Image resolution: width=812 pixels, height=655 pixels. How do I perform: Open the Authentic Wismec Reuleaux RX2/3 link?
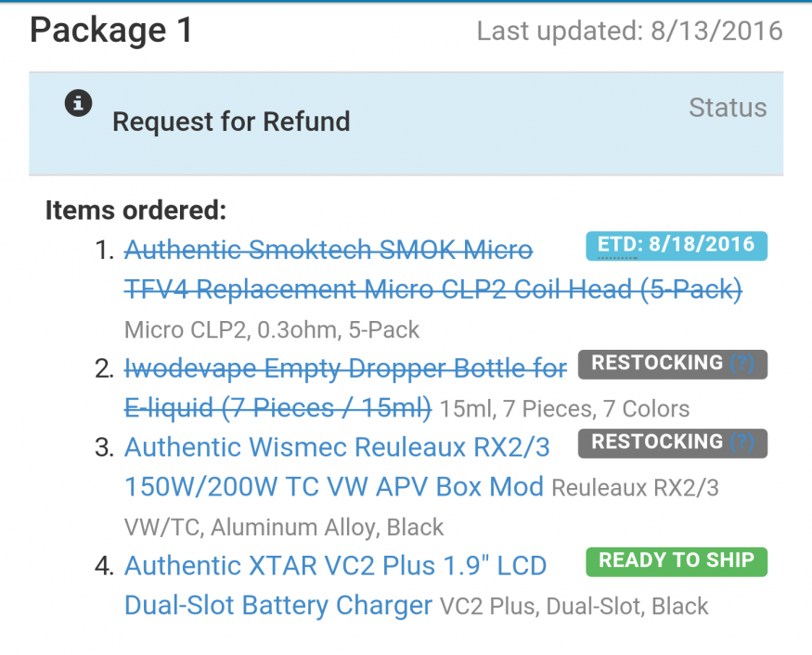[337, 447]
